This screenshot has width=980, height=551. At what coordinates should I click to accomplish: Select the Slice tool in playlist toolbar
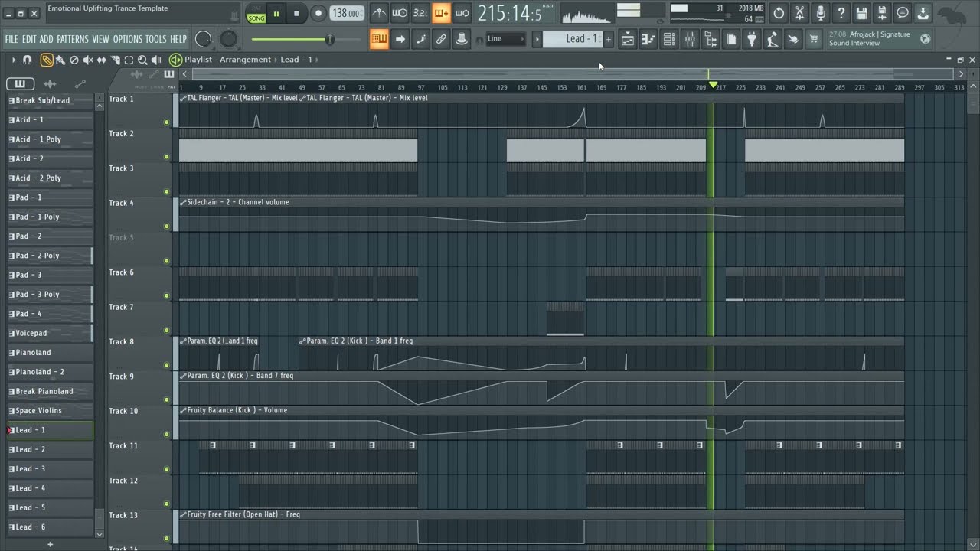pos(115,60)
